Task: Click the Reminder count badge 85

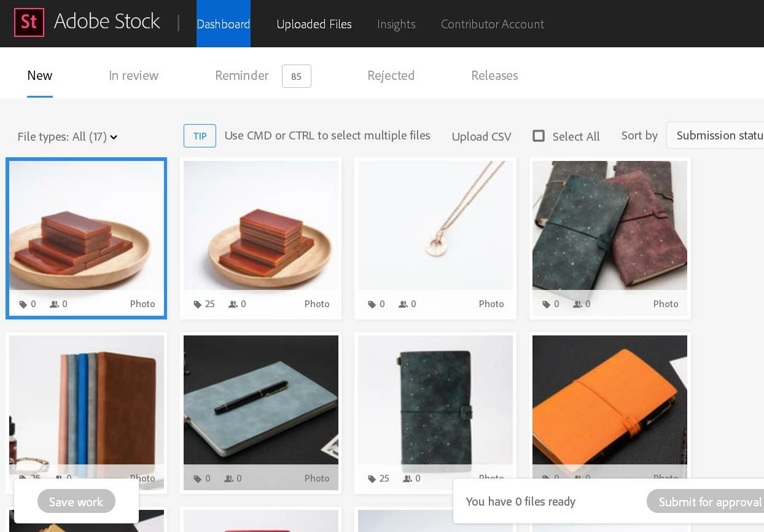Action: click(x=297, y=76)
